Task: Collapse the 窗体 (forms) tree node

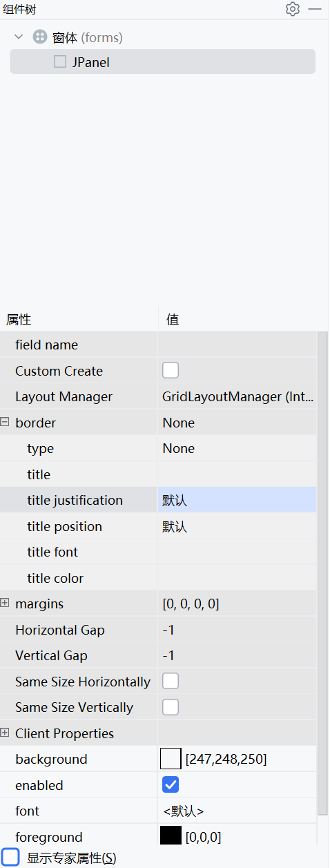Action: pyautogui.click(x=19, y=37)
